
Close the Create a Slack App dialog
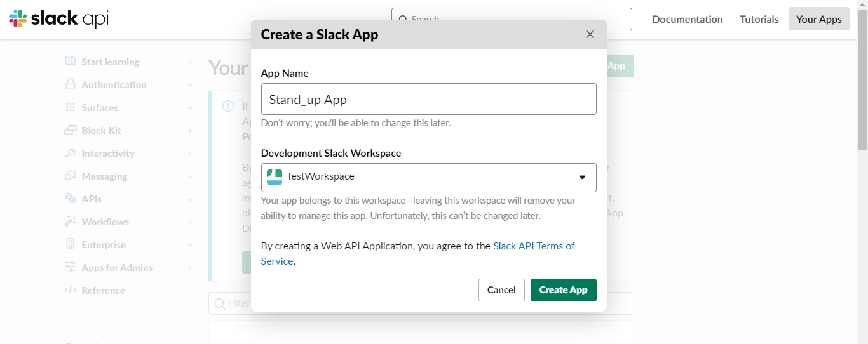(x=590, y=34)
